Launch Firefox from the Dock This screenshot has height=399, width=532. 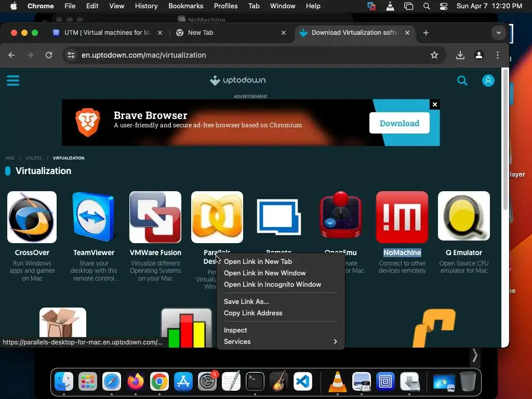pyautogui.click(x=136, y=381)
